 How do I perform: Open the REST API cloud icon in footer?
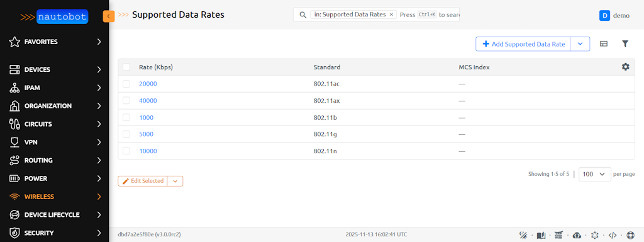577,235
